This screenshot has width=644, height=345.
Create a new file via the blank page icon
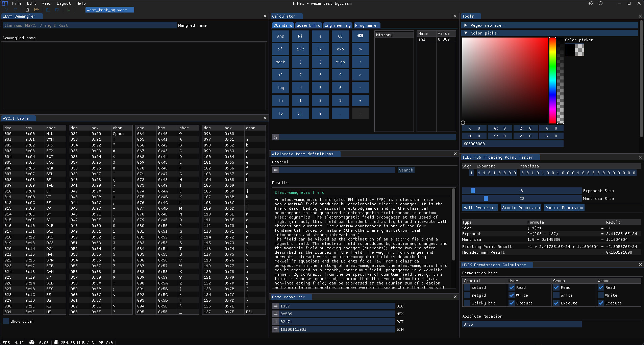pyautogui.click(x=27, y=9)
